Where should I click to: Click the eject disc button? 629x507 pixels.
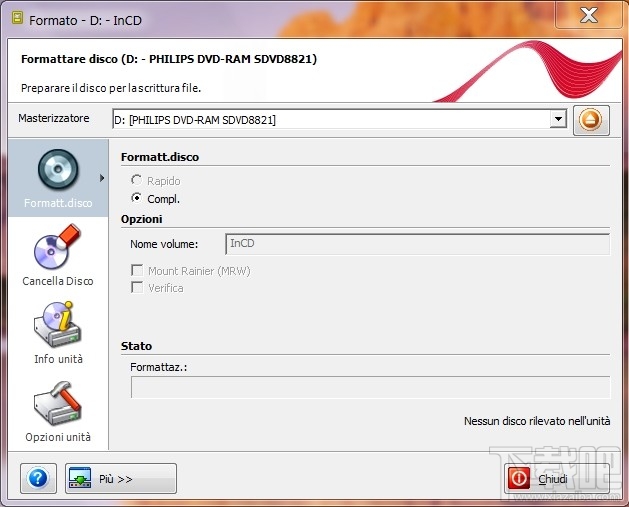591,120
